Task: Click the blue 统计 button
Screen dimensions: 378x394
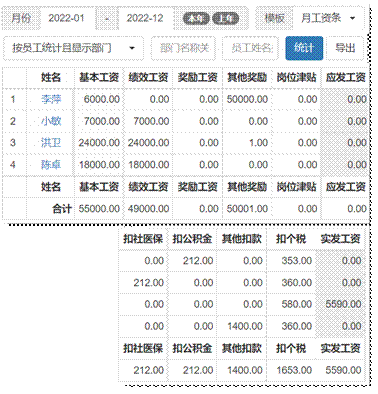Action: (304, 48)
